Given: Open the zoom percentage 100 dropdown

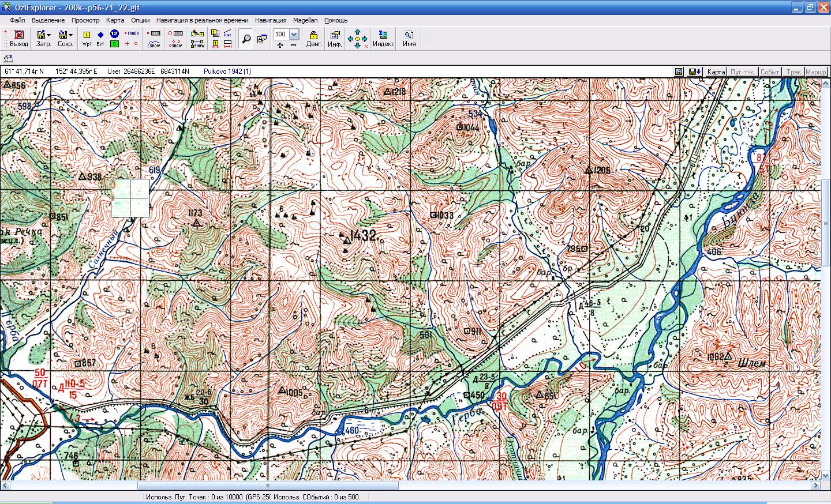Looking at the screenshot, I should pos(294,35).
